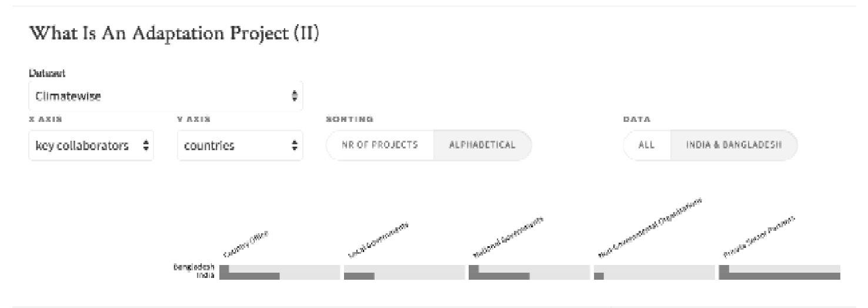Sort by NR OF PROJECTS
868x308 pixels.
pyautogui.click(x=379, y=145)
